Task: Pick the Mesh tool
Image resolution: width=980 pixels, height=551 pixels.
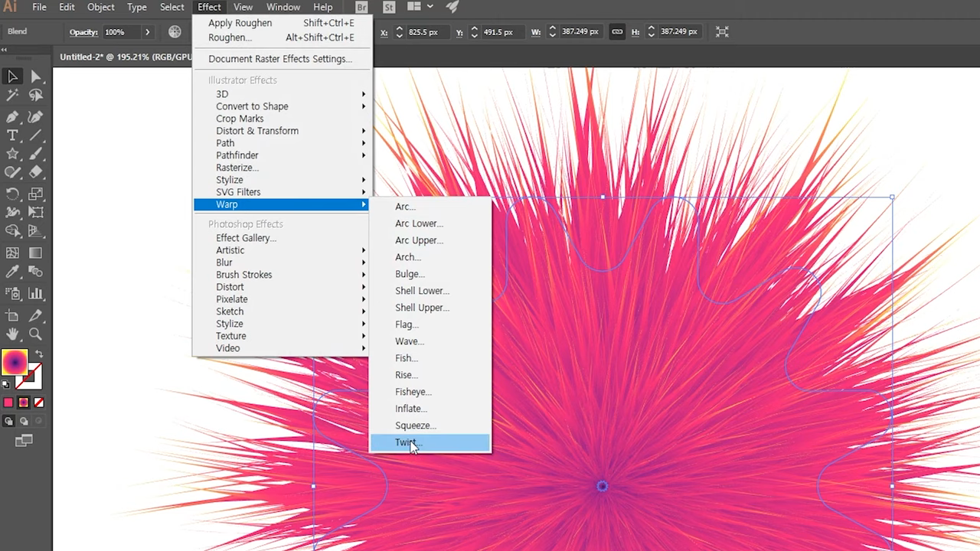Action: pos(12,253)
